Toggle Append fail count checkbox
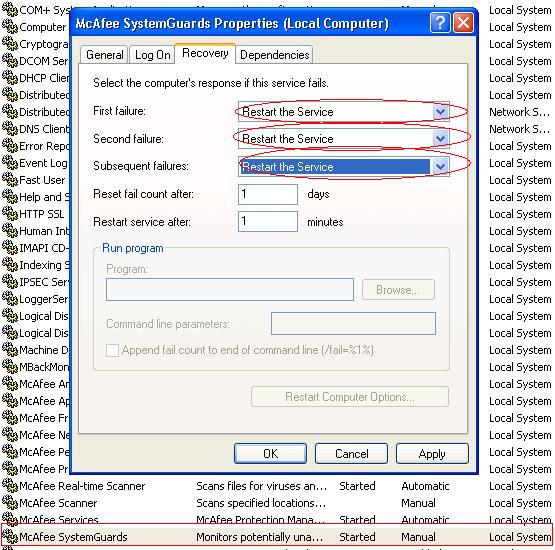The height and width of the screenshot is (550, 555). pos(112,350)
